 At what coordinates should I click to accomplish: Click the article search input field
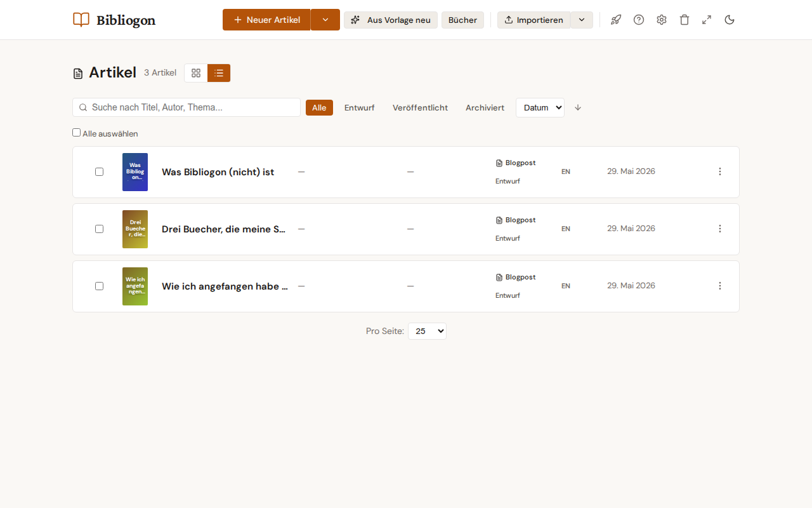click(x=187, y=107)
